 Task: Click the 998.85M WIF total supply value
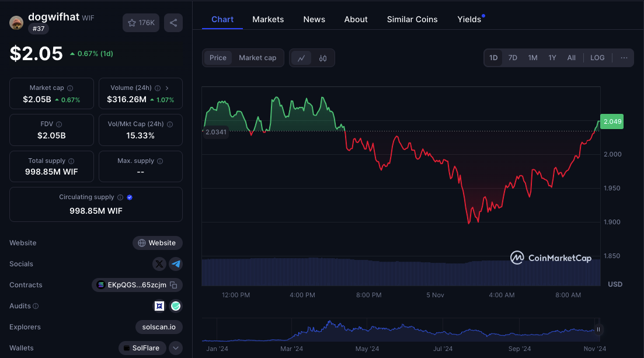[x=51, y=172]
